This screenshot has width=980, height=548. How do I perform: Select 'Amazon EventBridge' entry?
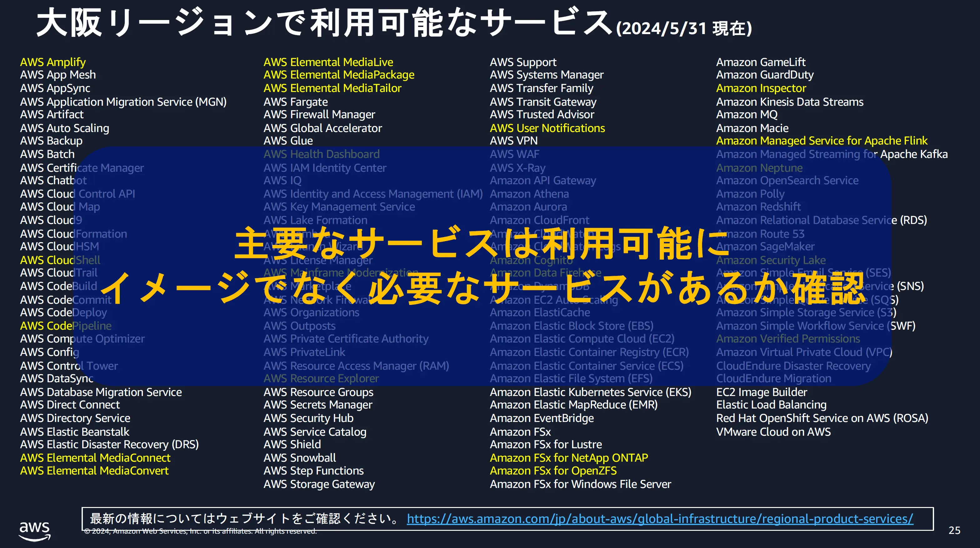pos(542,418)
